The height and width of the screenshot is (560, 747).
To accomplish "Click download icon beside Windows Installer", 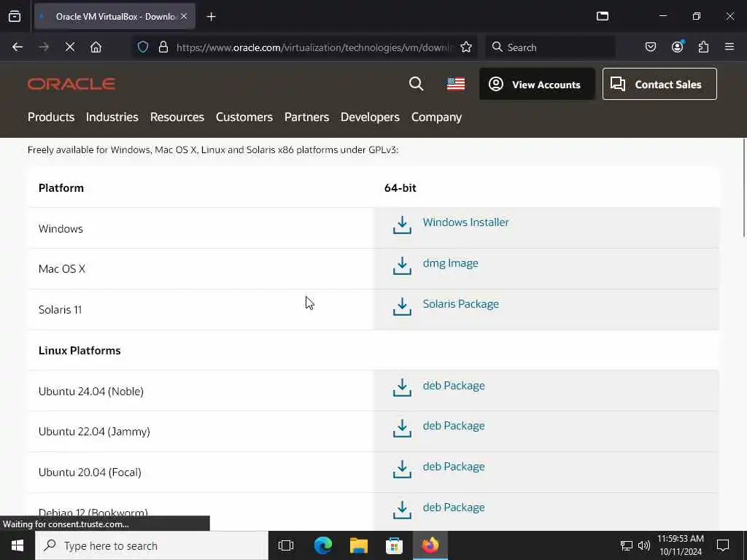I will tap(402, 225).
